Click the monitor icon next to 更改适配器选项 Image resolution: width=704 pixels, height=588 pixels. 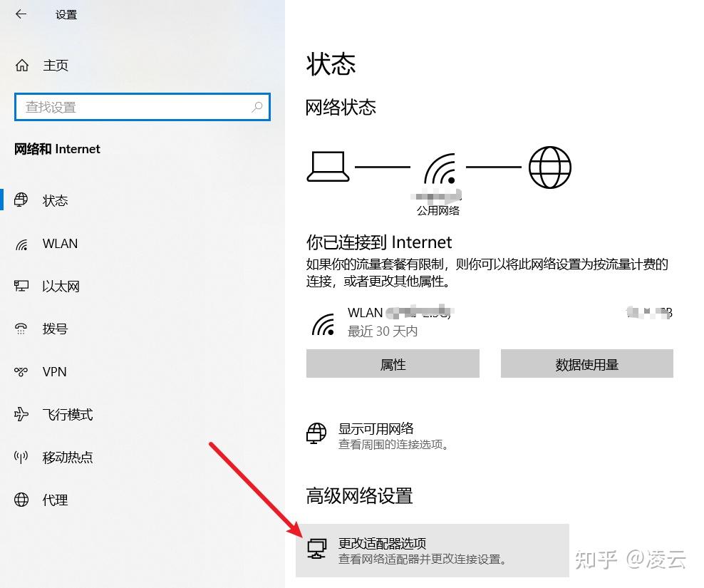point(316,550)
